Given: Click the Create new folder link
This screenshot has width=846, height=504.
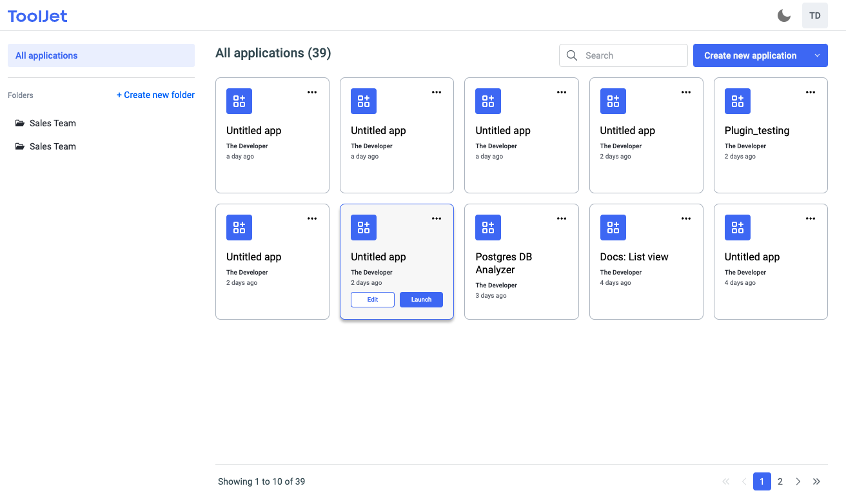Looking at the screenshot, I should tap(155, 95).
